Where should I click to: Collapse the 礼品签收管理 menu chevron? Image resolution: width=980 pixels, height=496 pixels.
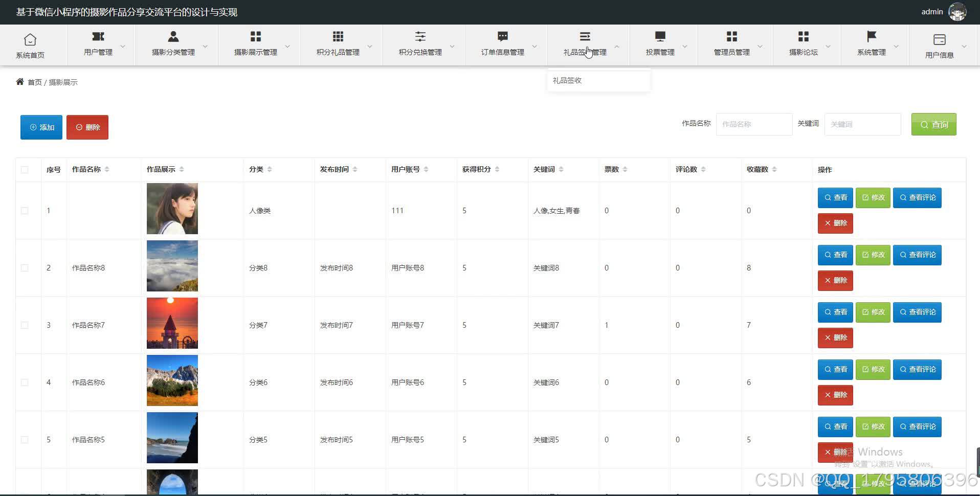(x=617, y=46)
